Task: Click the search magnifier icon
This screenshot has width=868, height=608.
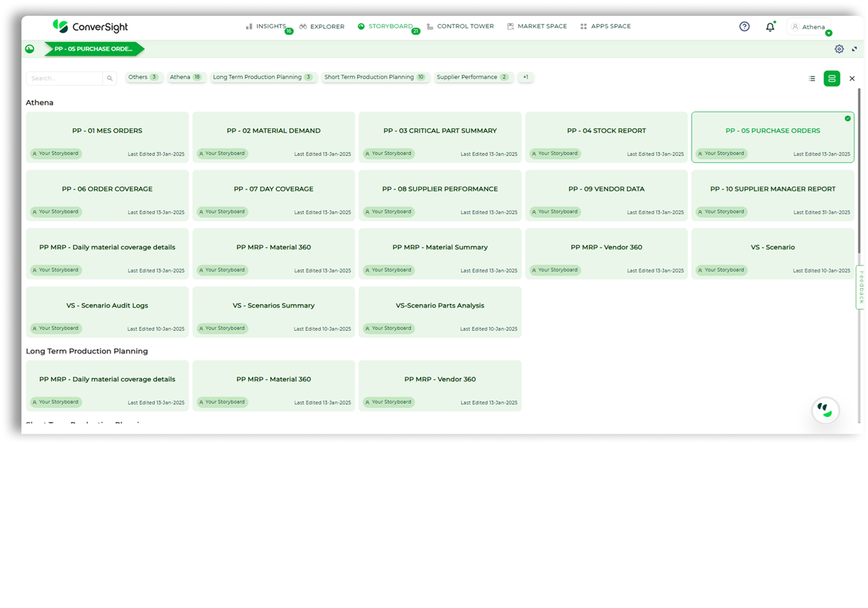Action: 110,78
